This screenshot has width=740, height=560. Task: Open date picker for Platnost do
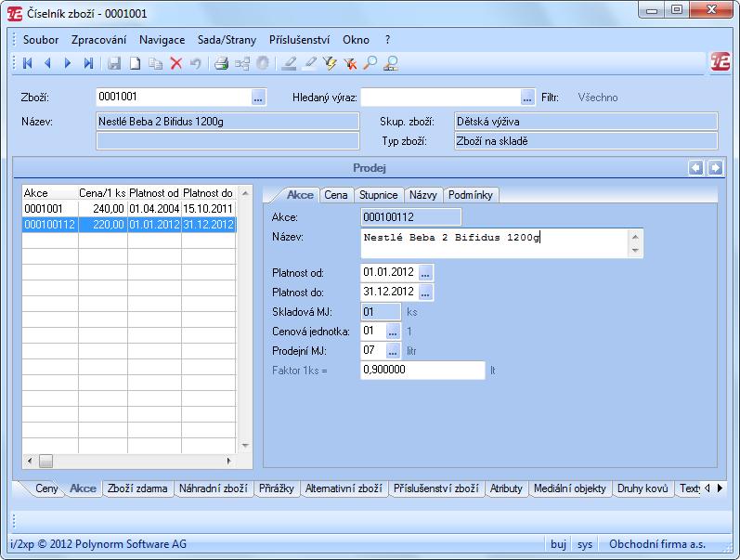click(x=425, y=293)
